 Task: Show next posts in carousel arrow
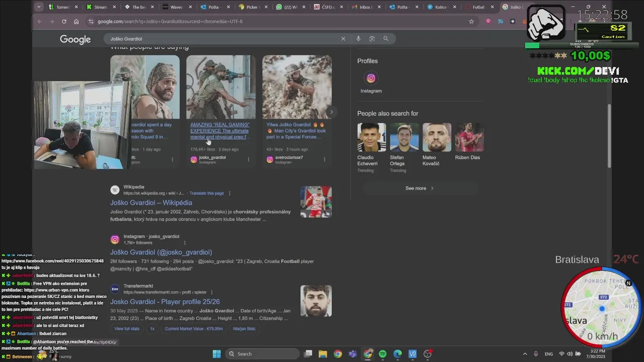click(331, 112)
